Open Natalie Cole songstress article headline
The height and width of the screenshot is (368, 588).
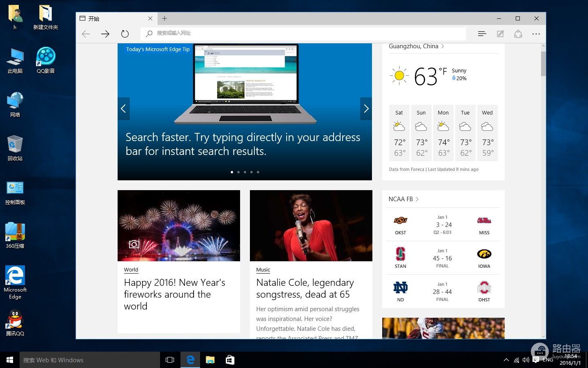[x=305, y=288]
